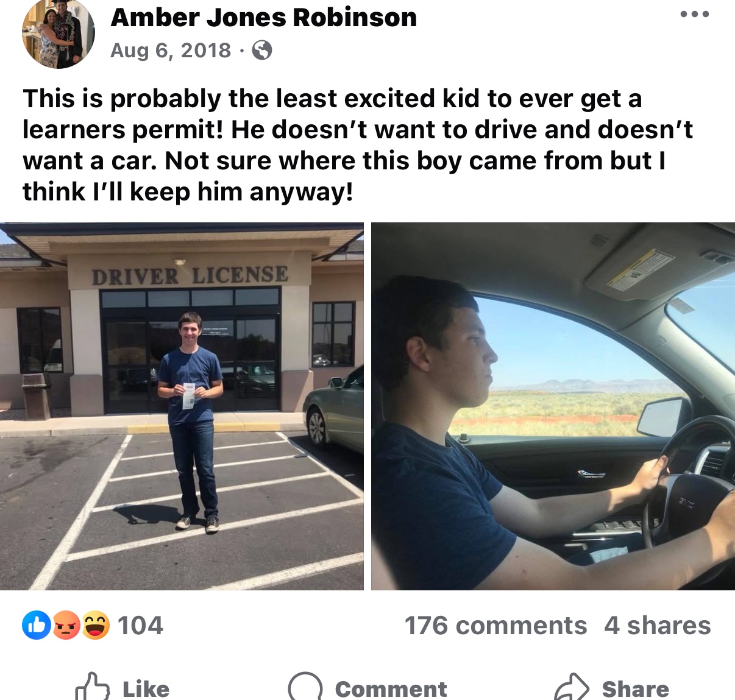This screenshot has width=735, height=700.
Task: View the 104 reactions list
Action: [x=140, y=626]
